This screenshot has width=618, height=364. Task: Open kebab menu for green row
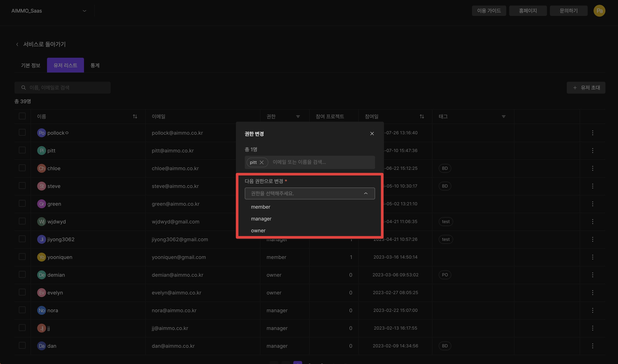(592, 204)
